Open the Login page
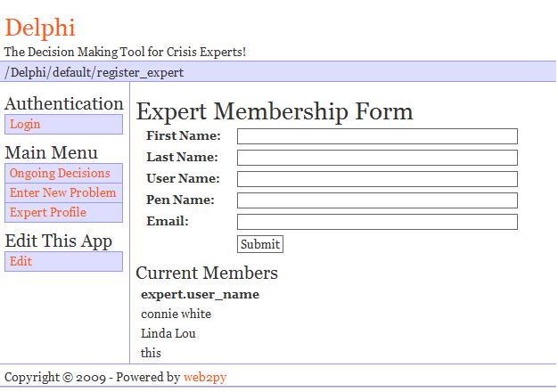This screenshot has height=392, width=558. click(x=25, y=125)
